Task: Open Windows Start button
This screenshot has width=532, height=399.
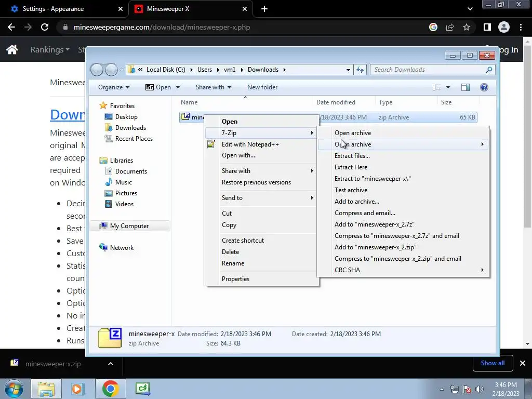Action: (14, 389)
